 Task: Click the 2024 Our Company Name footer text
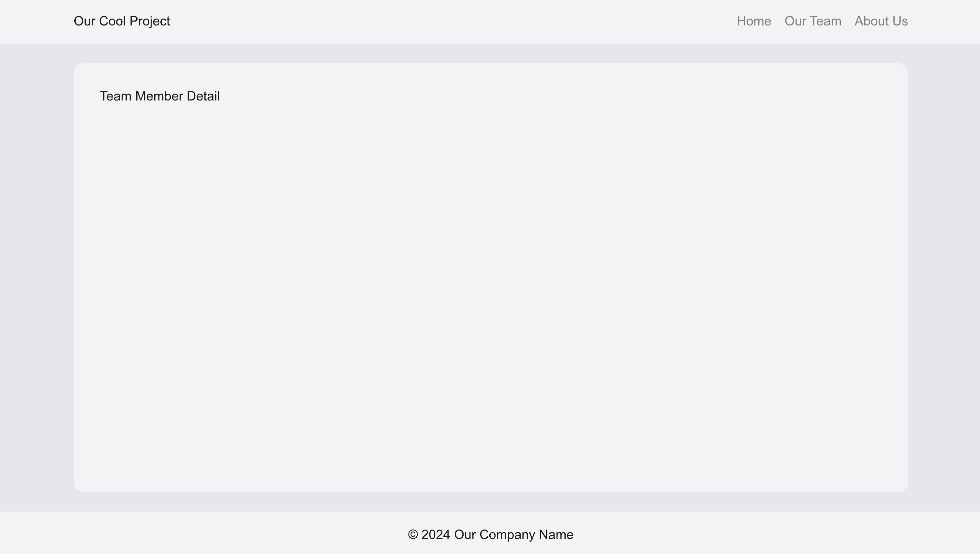coord(497,534)
